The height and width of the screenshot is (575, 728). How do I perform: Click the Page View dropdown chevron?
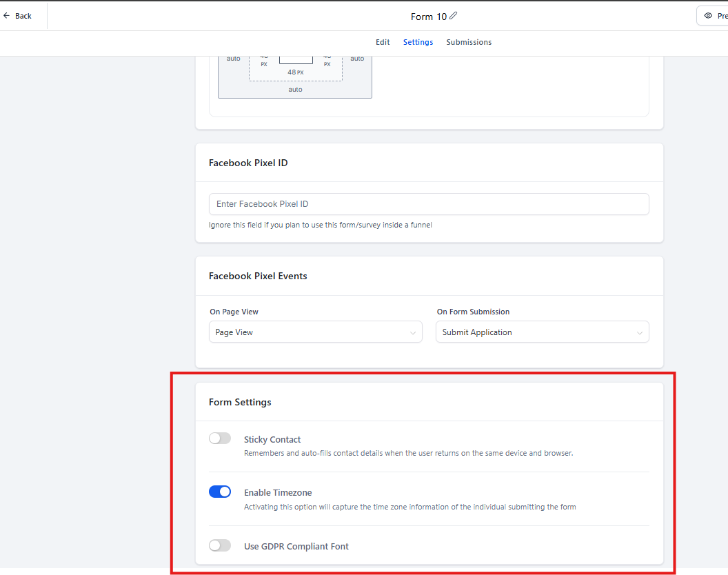[x=412, y=332]
